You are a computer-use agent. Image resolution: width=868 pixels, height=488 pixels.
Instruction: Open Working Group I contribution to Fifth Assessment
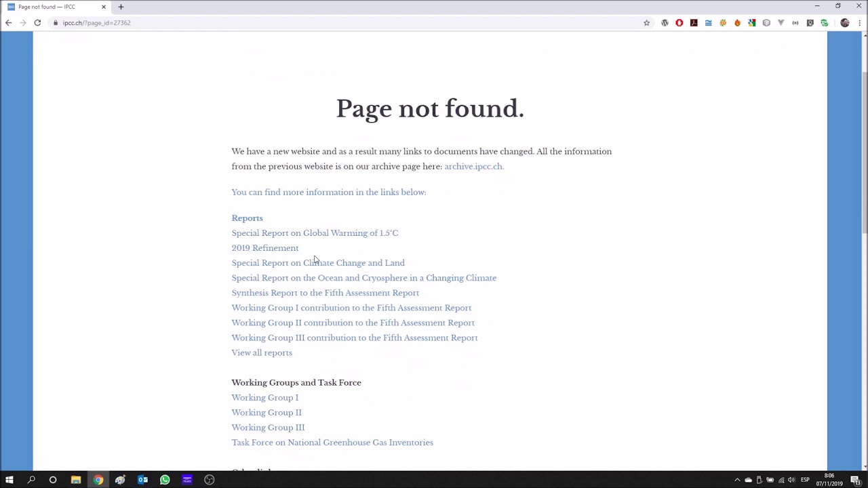pyautogui.click(x=351, y=308)
